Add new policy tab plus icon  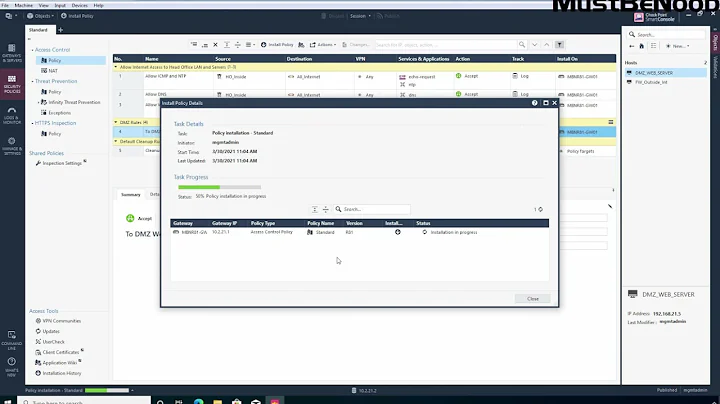click(x=60, y=30)
